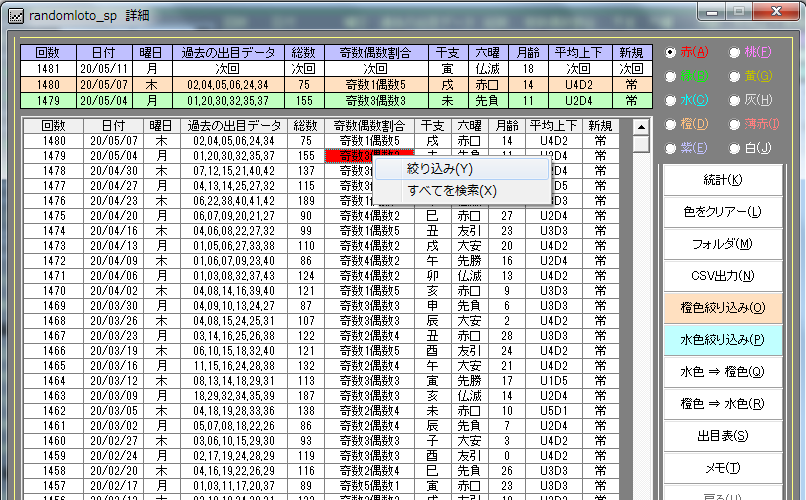
Task: Click the CSV出力(N) export button
Action: point(723,276)
